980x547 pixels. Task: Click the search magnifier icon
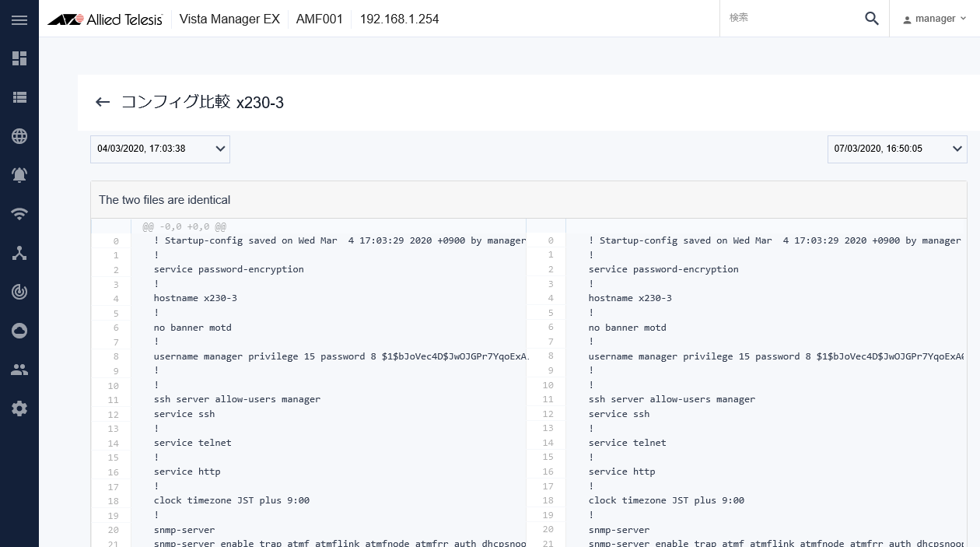point(871,19)
